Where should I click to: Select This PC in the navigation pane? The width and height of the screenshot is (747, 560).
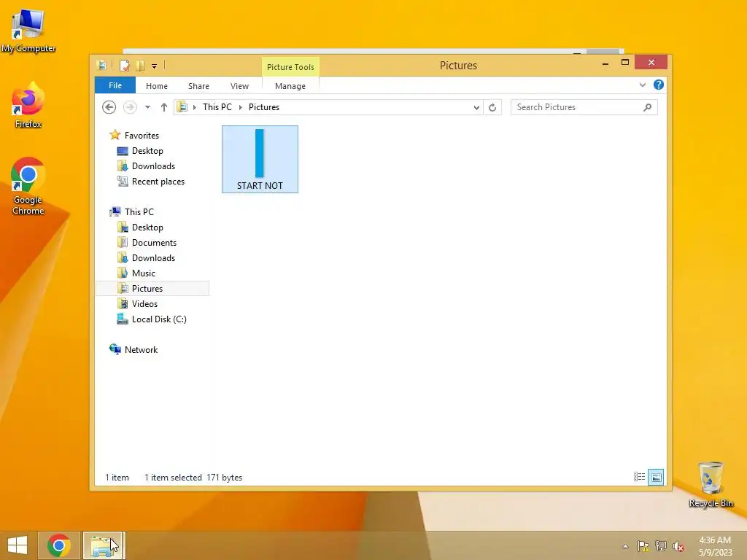click(x=139, y=212)
